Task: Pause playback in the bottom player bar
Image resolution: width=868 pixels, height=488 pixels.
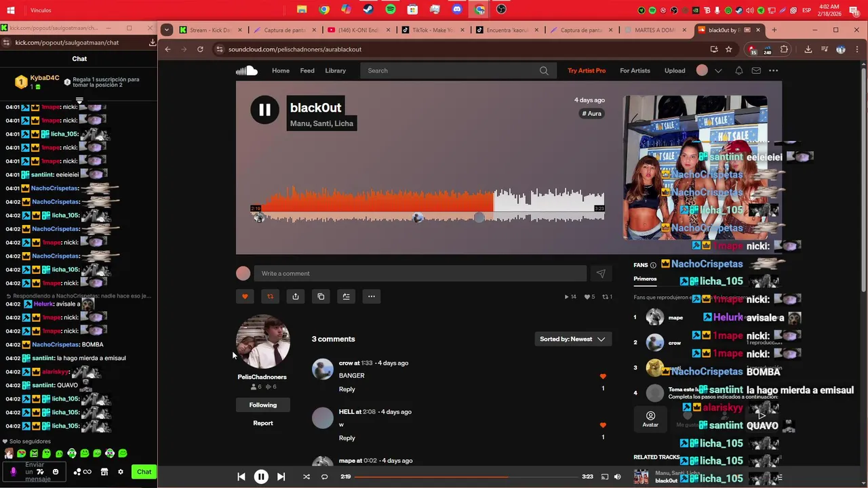Action: pos(261,476)
